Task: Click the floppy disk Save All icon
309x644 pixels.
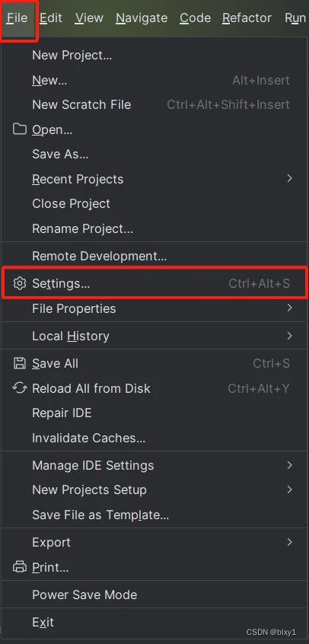Action: (x=19, y=363)
